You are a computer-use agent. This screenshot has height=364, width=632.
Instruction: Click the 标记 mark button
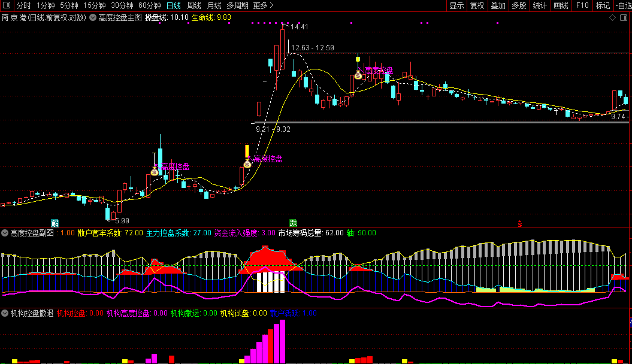(603, 5)
